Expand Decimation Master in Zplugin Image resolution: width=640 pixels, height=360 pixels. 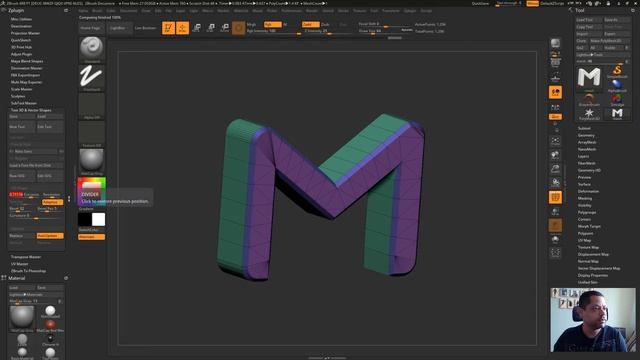click(x=27, y=68)
